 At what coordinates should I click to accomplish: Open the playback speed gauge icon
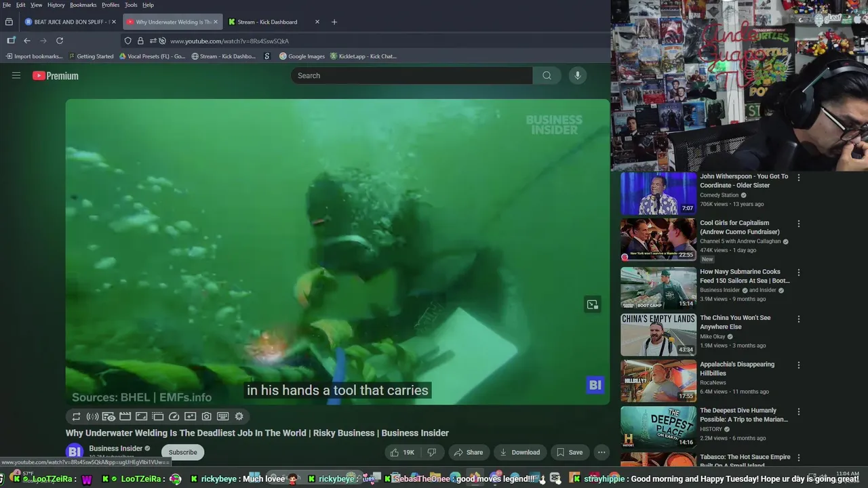pyautogui.click(x=174, y=416)
